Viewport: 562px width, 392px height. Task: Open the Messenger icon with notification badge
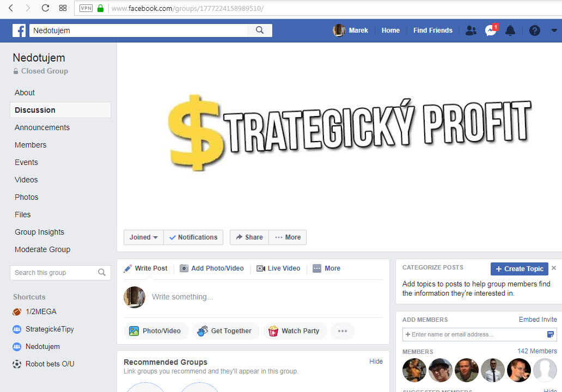pyautogui.click(x=491, y=30)
